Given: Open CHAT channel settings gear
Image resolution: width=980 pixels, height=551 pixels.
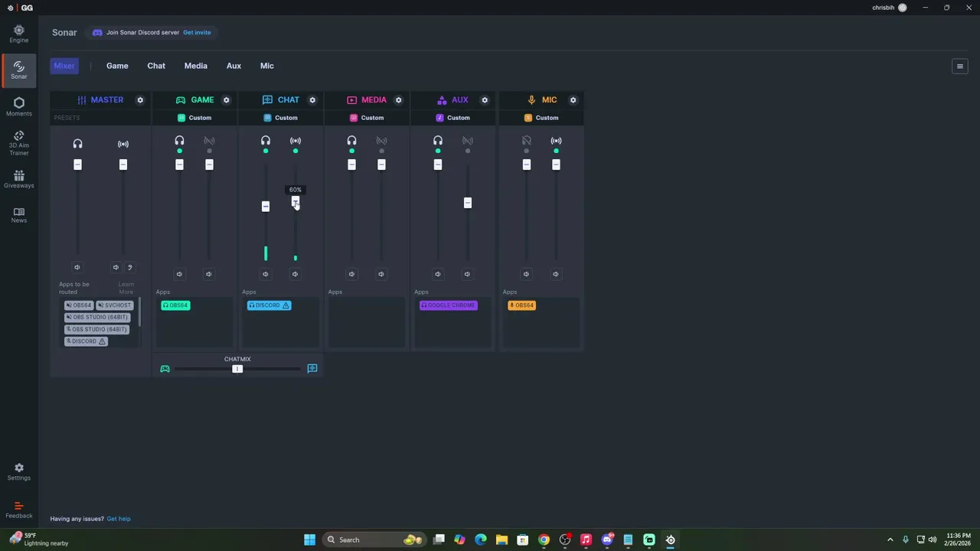Looking at the screenshot, I should (x=312, y=100).
